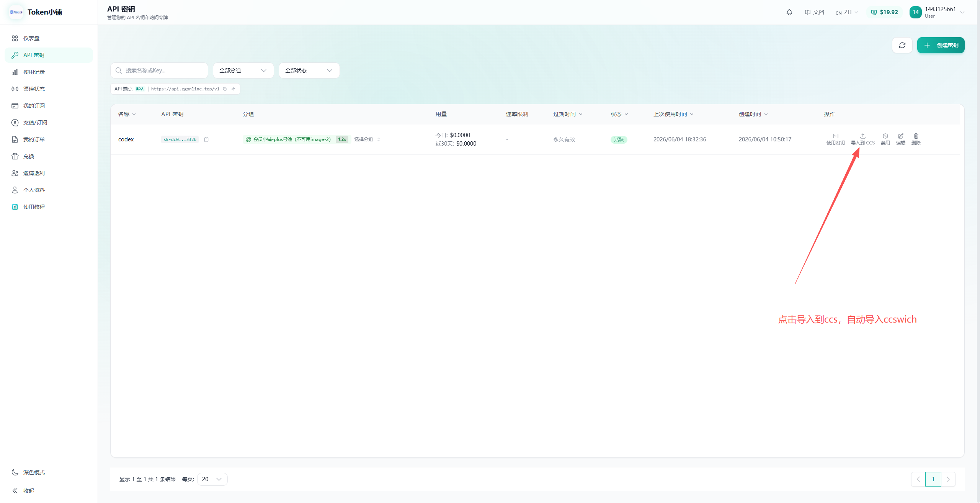The width and height of the screenshot is (980, 503).
Task: Click the 我的订阅 card icon
Action: click(x=15, y=106)
